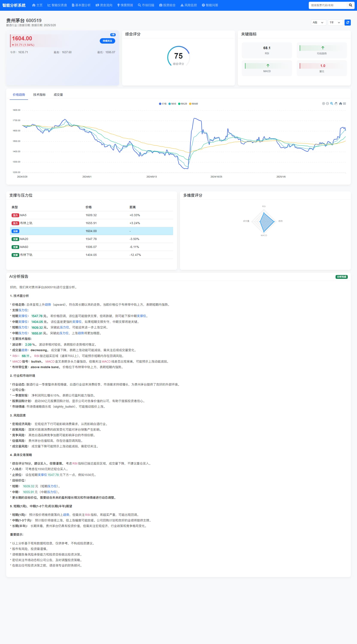Open the chart hamburger menu
The width and height of the screenshot is (357, 644).
[344, 103]
